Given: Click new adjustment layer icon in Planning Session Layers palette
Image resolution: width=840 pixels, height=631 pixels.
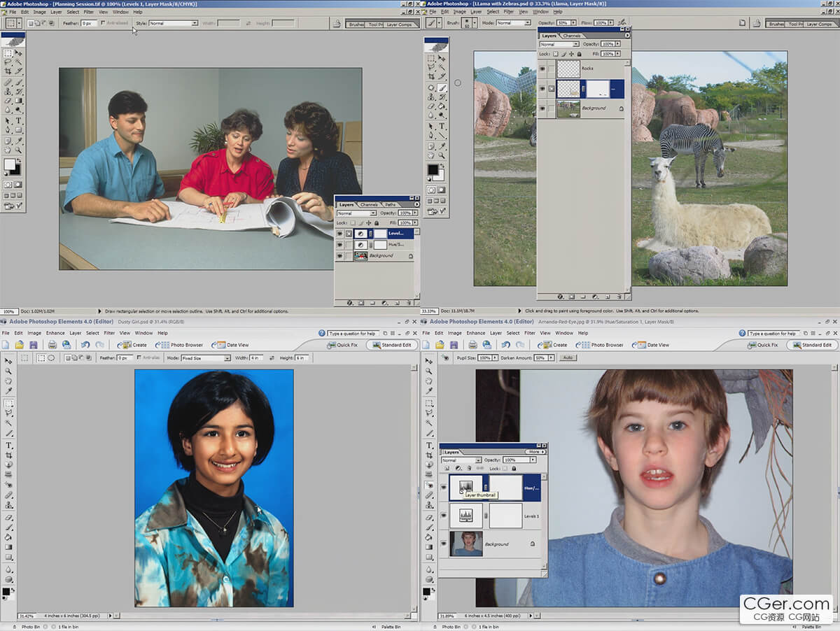Looking at the screenshot, I should point(384,303).
